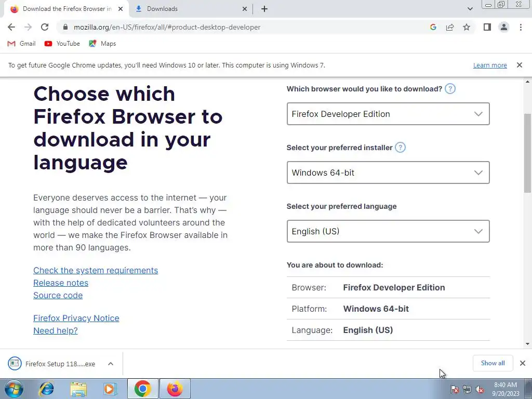
Task: Open the Chrome three-dot menu
Action: pos(521,27)
